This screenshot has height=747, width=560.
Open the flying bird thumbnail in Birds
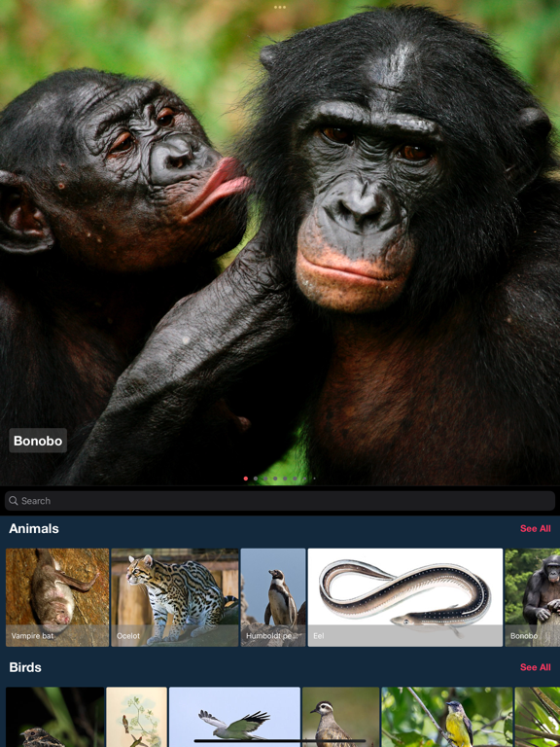234,717
